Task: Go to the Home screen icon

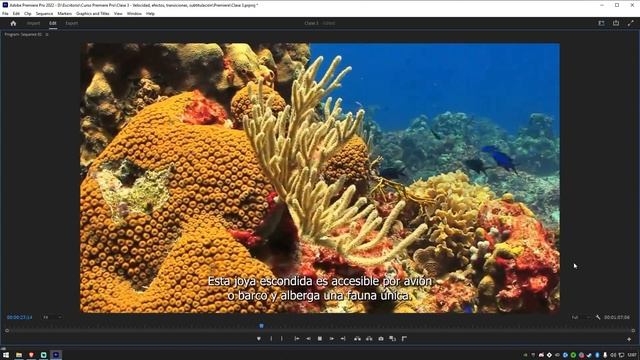Action: (x=13, y=23)
